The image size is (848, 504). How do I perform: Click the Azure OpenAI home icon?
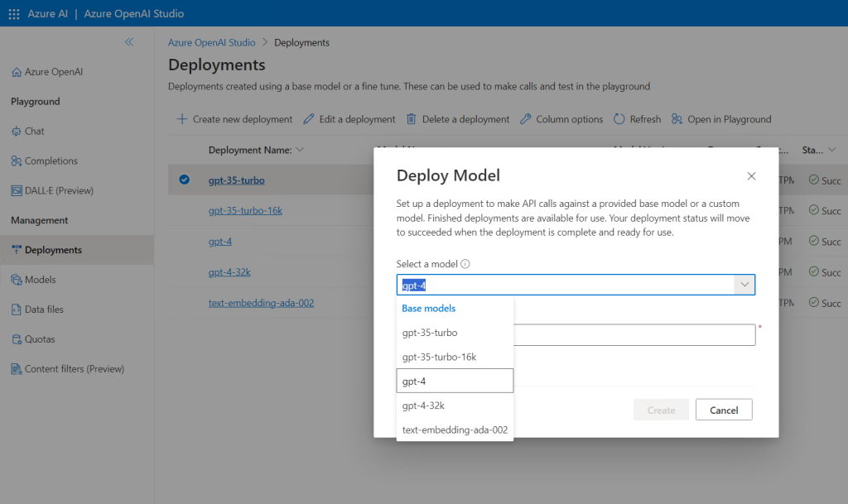(x=17, y=72)
